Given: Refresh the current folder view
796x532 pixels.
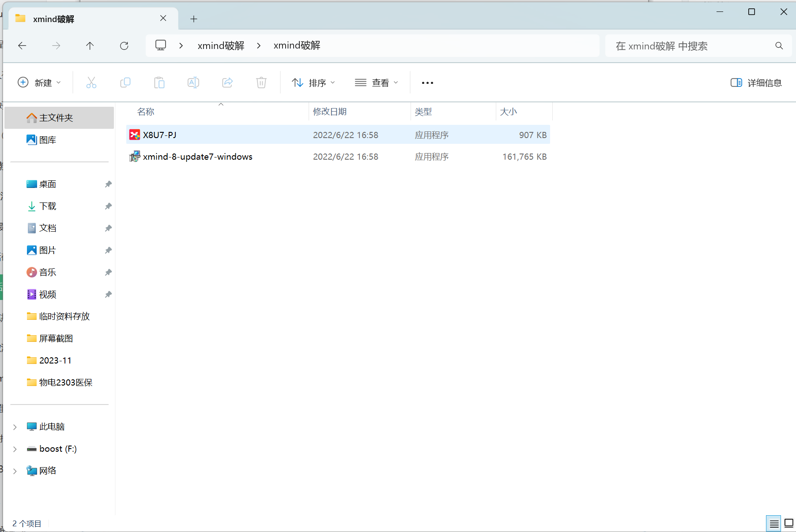Looking at the screenshot, I should click(124, 46).
